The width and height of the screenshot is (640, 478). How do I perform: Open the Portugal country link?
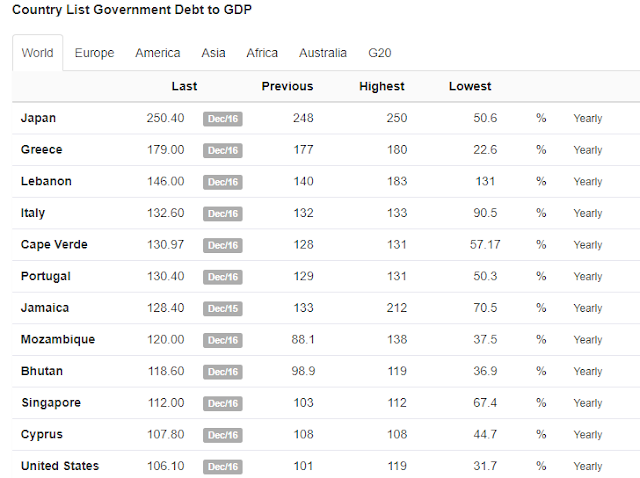click(46, 276)
